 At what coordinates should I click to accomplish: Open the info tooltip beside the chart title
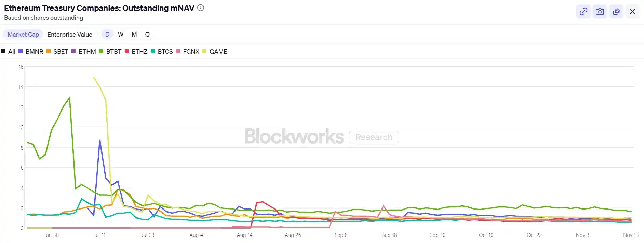200,8
